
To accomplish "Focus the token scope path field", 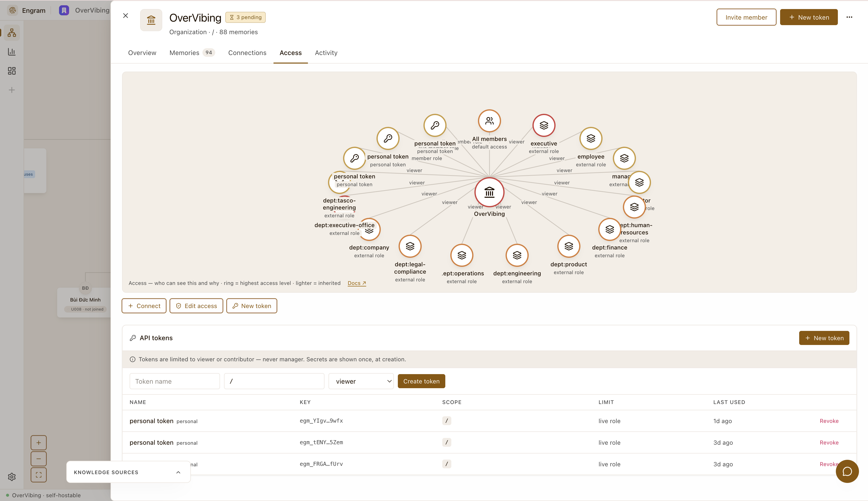I will pos(274,381).
